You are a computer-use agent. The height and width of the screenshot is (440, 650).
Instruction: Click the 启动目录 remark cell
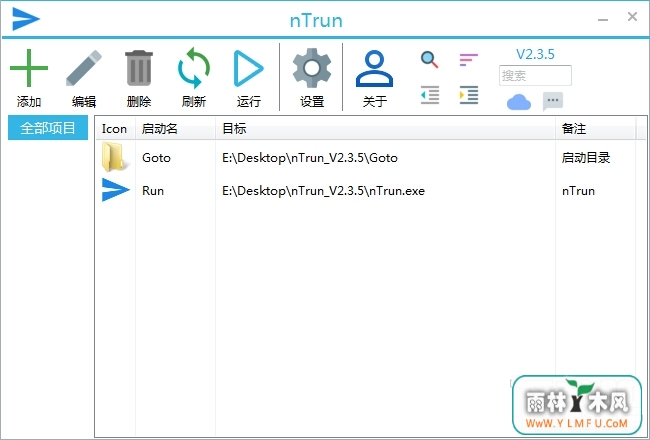(586, 158)
